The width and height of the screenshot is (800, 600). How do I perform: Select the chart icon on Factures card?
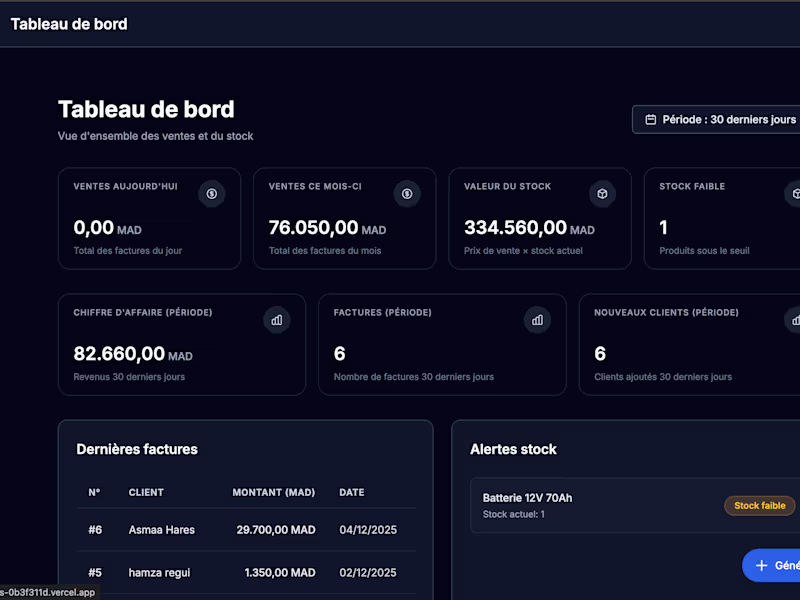(x=538, y=320)
